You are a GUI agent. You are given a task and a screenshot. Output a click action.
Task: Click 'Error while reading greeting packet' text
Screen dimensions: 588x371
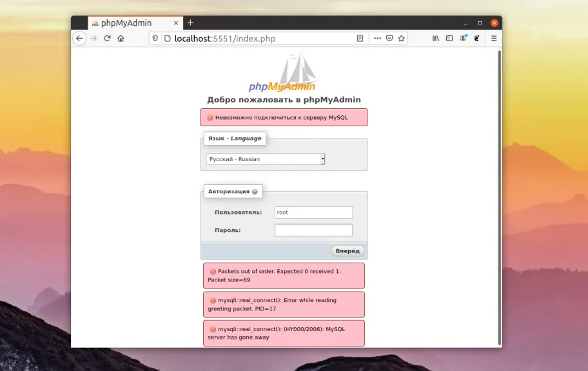(272, 304)
